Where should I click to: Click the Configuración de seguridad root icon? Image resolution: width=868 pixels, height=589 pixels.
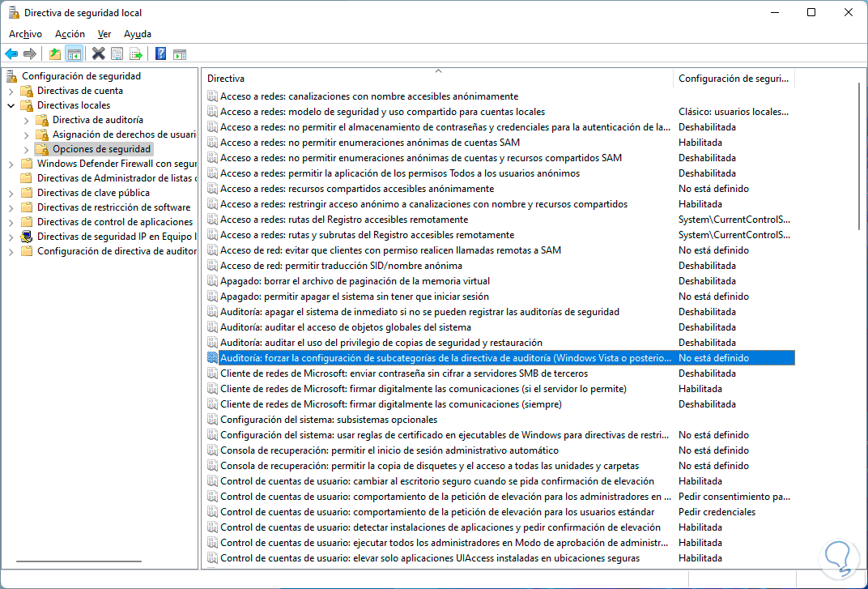13,76
